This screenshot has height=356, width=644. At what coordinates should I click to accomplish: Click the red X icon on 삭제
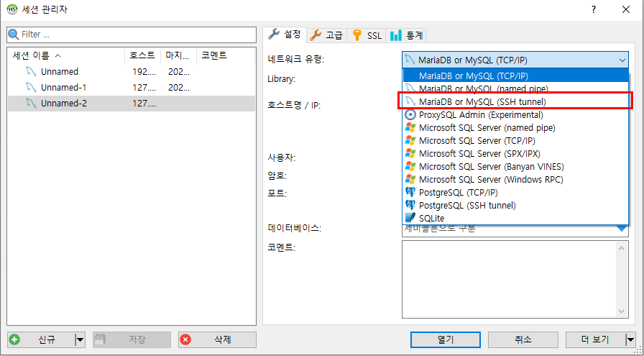coord(185,339)
